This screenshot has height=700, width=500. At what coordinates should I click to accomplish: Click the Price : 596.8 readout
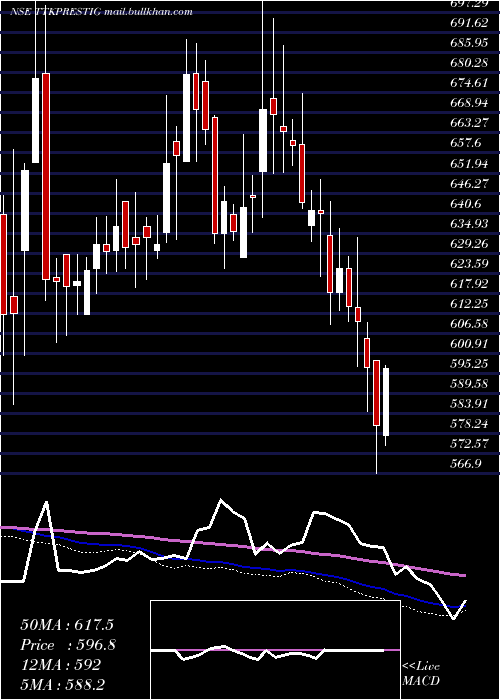pos(68,646)
